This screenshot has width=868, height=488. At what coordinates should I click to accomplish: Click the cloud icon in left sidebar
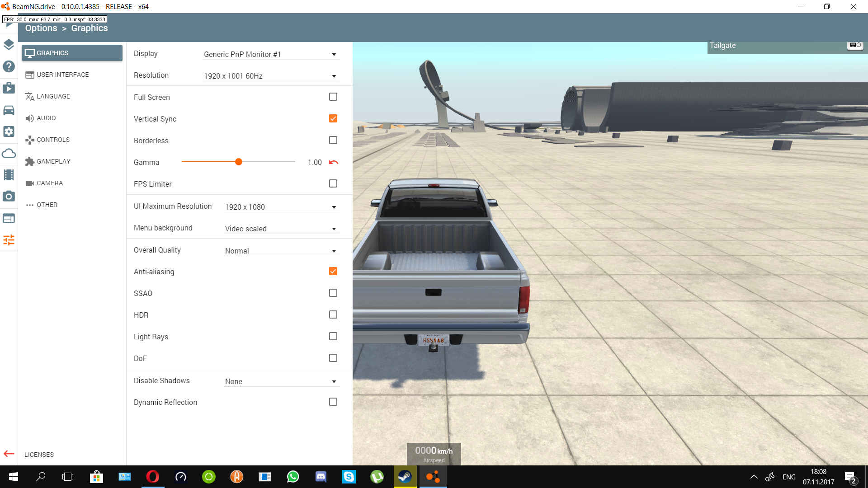point(9,153)
